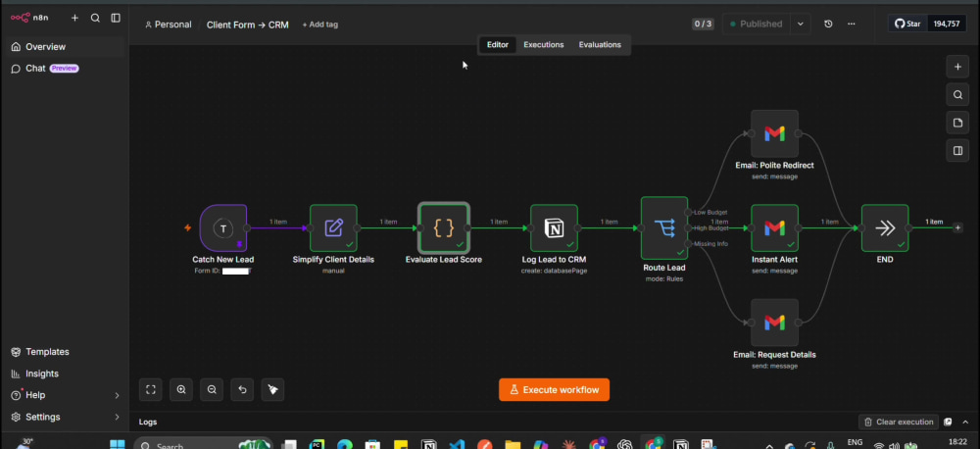980x449 pixels.
Task: Click the tidy up workflow broom icon
Action: [x=273, y=389]
